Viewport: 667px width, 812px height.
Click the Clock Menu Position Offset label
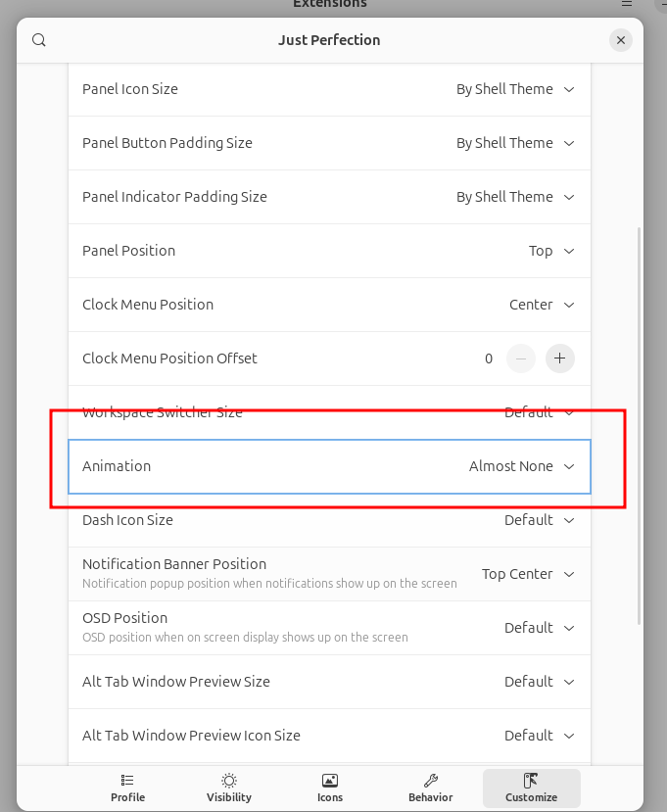coord(169,358)
